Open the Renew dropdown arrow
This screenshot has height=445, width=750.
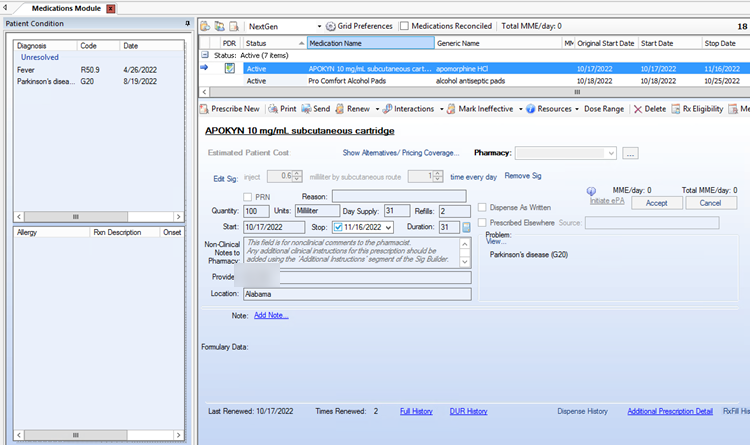[377, 109]
